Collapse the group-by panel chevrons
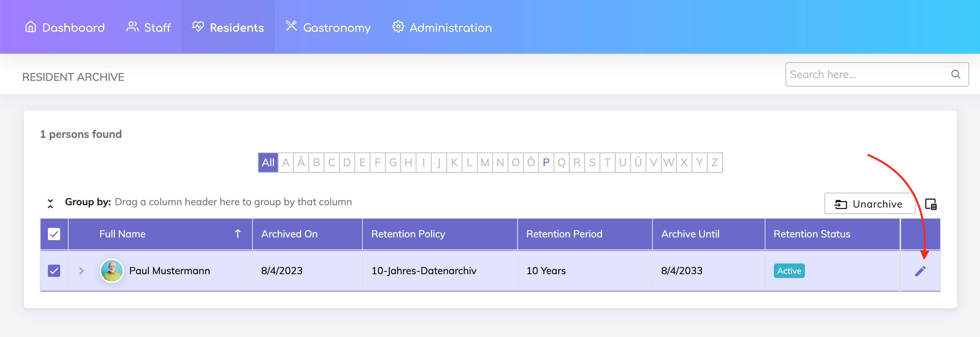This screenshot has width=980, height=337. click(x=50, y=203)
